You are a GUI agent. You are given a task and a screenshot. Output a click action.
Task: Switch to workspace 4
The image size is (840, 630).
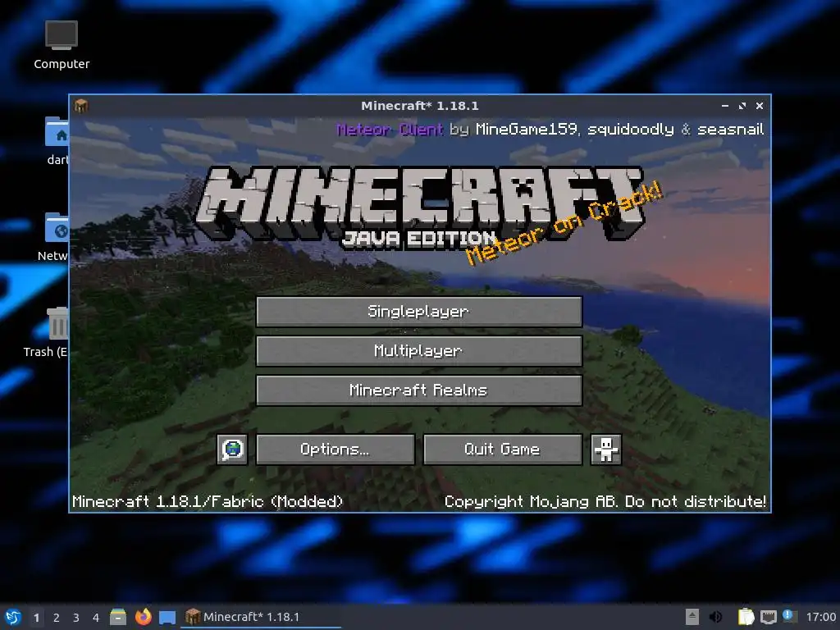(96, 617)
